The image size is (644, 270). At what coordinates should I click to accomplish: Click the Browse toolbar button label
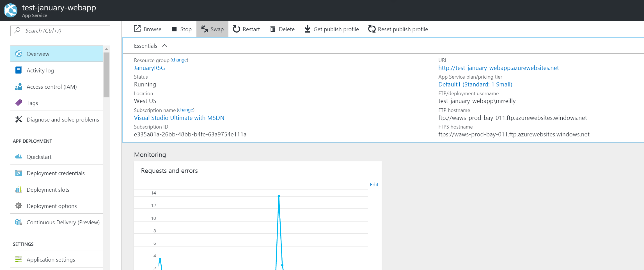152,29
